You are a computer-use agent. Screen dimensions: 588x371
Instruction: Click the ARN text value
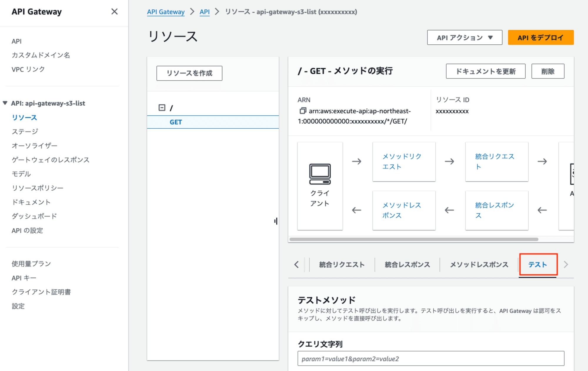[354, 116]
